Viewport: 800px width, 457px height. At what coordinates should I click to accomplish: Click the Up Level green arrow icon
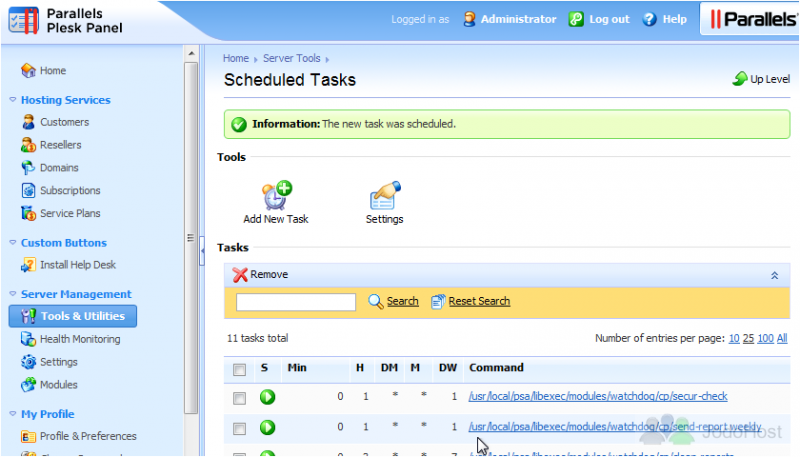[x=740, y=79]
